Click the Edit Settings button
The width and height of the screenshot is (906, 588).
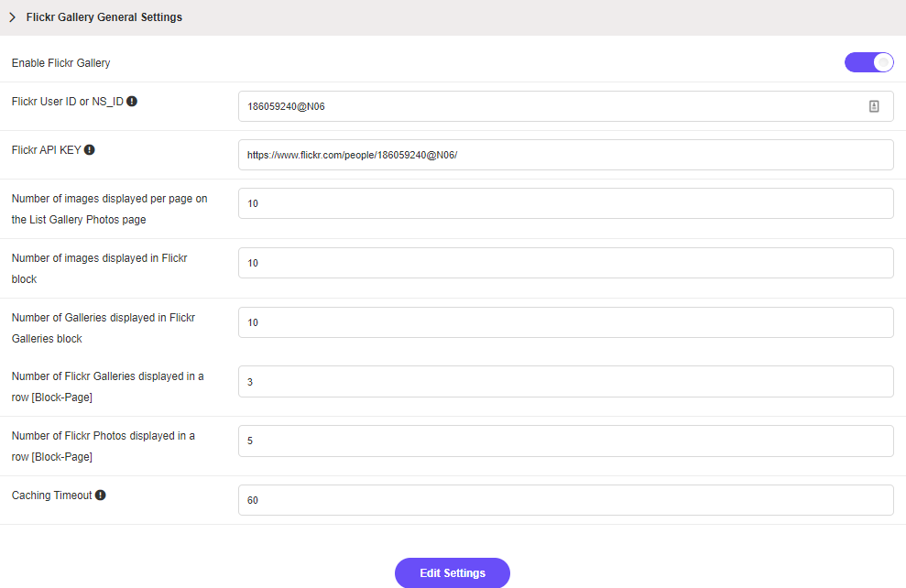click(x=453, y=573)
